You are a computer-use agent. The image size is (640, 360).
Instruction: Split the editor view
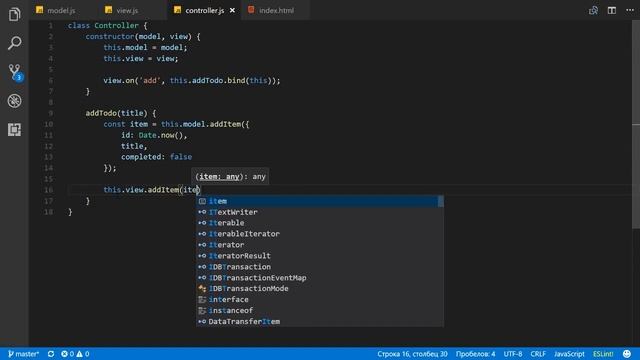point(611,10)
